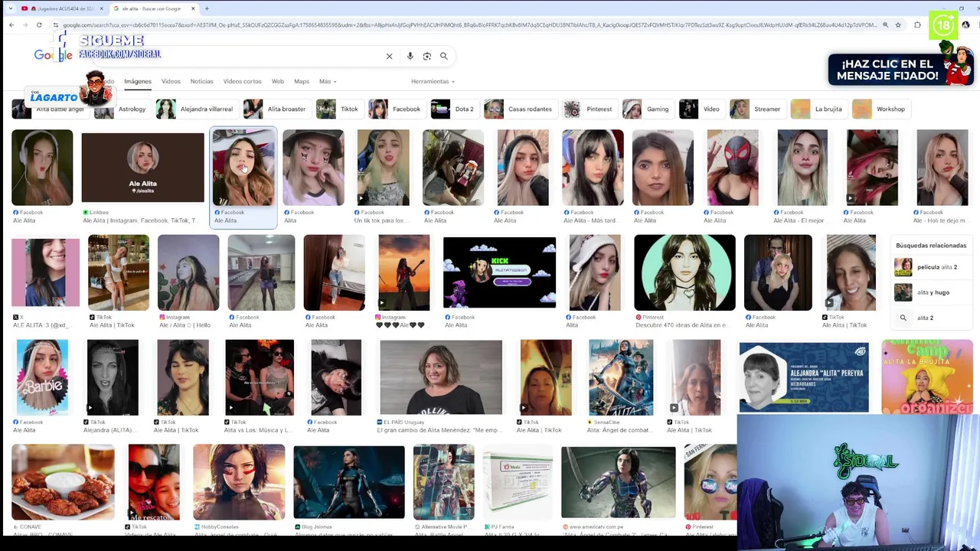Open the Chrome profile avatar
980x551 pixels.
tap(965, 25)
